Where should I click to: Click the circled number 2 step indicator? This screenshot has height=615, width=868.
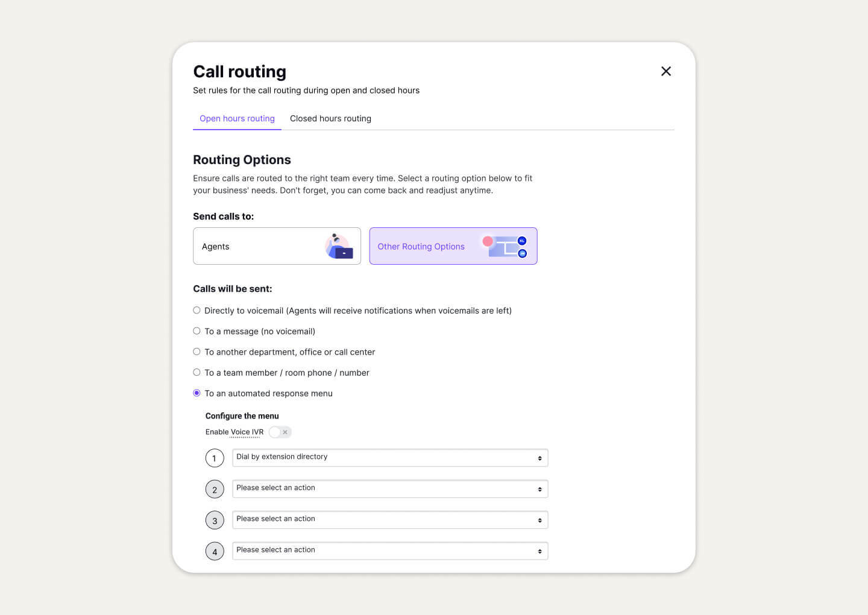coord(215,489)
